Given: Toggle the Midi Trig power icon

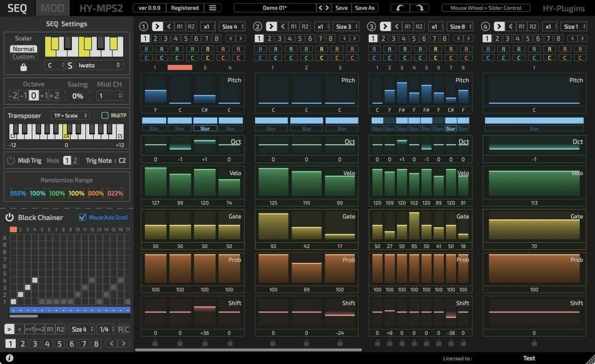Looking at the screenshot, I should pos(11,160).
